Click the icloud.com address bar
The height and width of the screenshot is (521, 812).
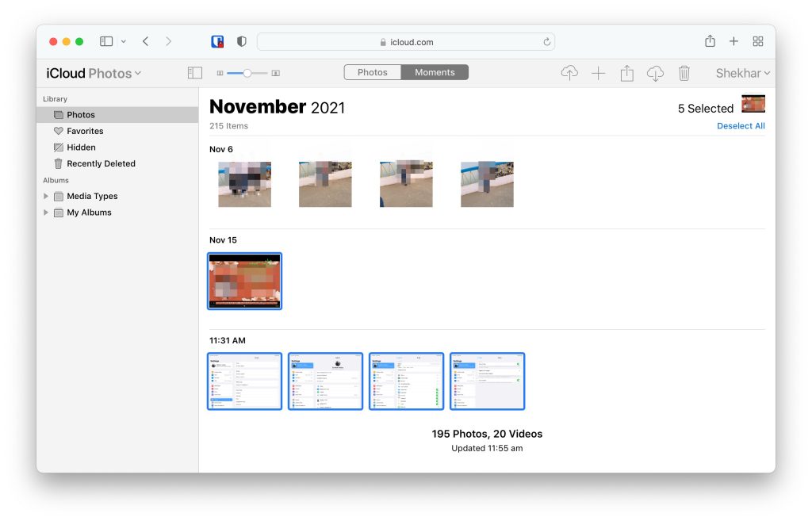tap(406, 42)
